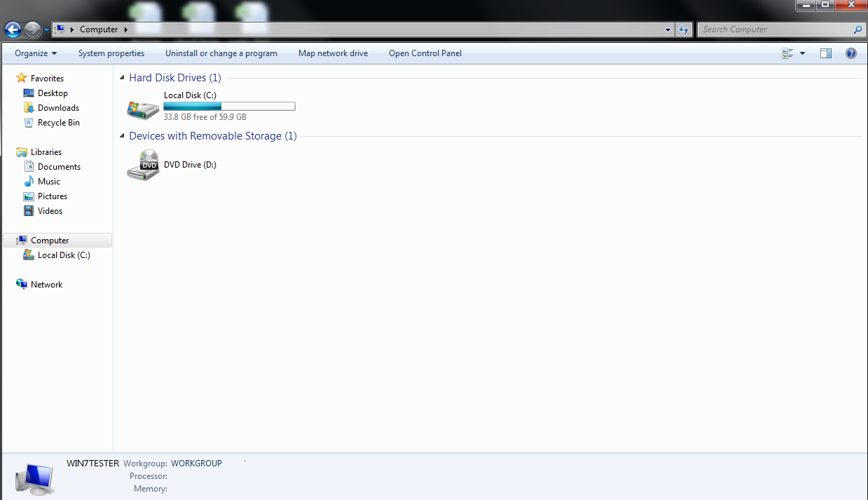Image resolution: width=868 pixels, height=500 pixels.
Task: Open Help with the question mark icon
Action: coord(851,53)
